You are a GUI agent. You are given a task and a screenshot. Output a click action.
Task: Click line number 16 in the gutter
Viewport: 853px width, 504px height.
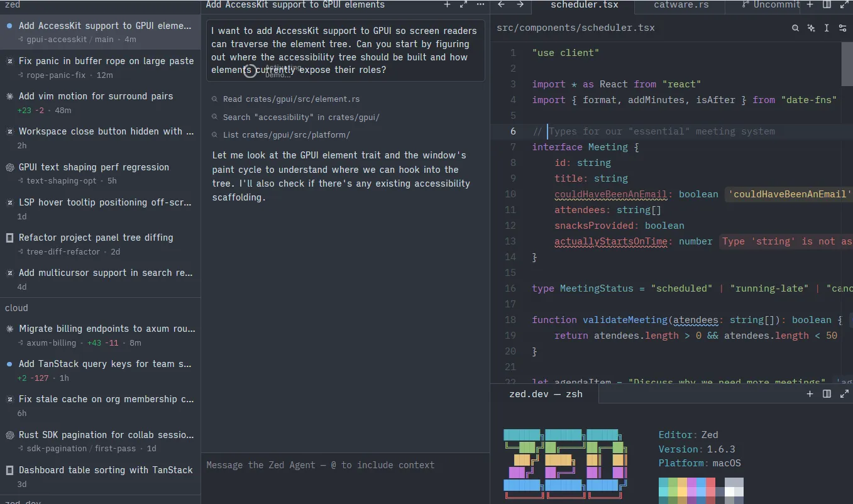[x=510, y=288]
